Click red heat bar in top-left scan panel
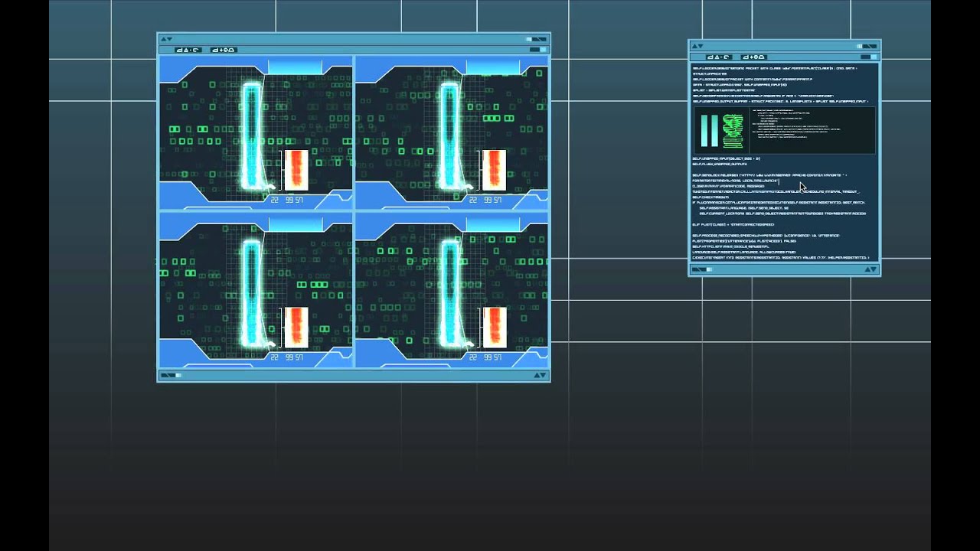 [x=297, y=171]
